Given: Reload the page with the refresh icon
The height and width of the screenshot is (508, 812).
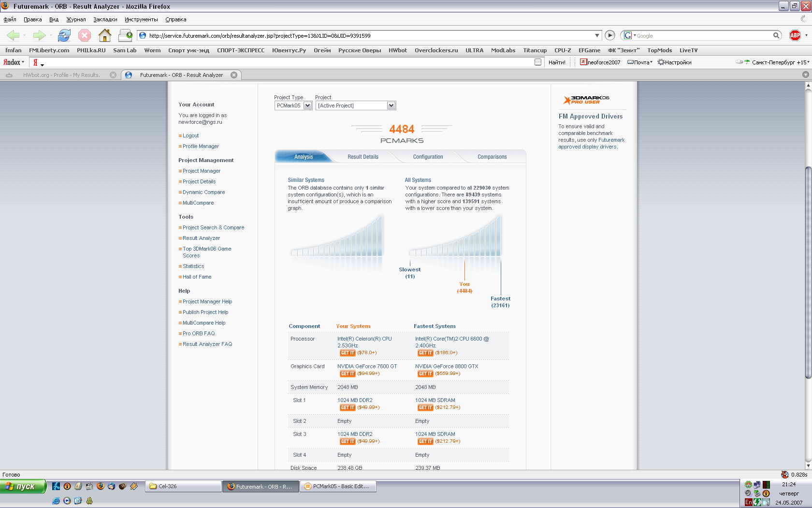Looking at the screenshot, I should [64, 35].
